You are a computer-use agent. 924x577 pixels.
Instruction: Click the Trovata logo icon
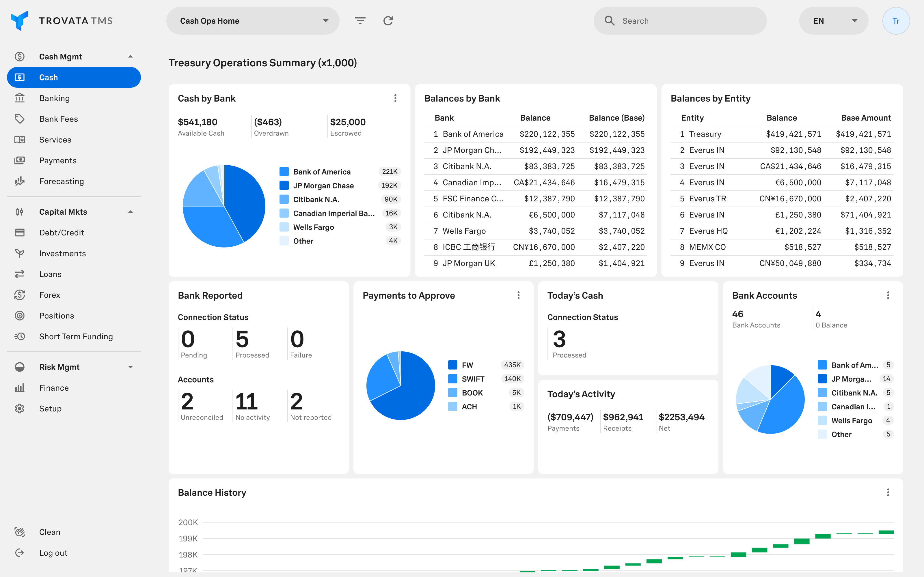point(19,20)
